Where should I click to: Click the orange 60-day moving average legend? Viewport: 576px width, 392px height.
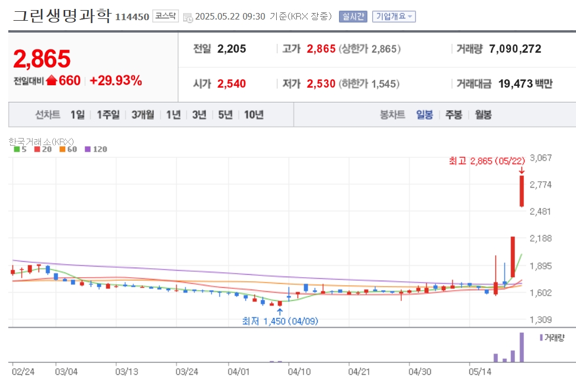click(68, 149)
